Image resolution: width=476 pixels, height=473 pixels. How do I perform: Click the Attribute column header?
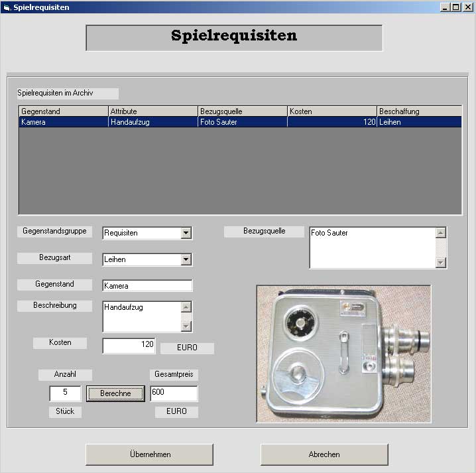point(153,111)
